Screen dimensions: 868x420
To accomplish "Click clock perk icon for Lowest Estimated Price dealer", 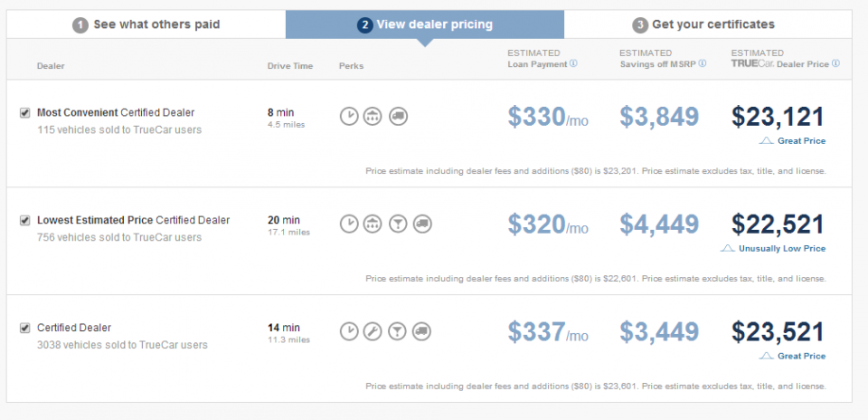I will point(349,224).
